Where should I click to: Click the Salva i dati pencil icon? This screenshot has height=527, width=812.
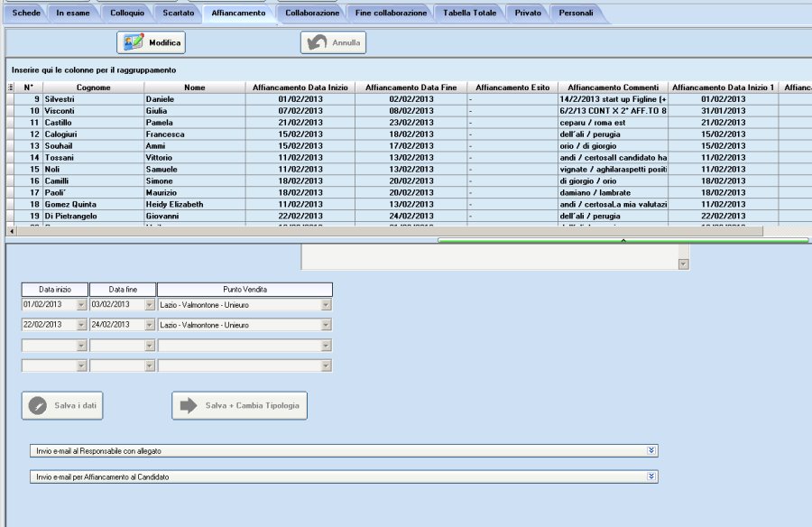point(38,406)
